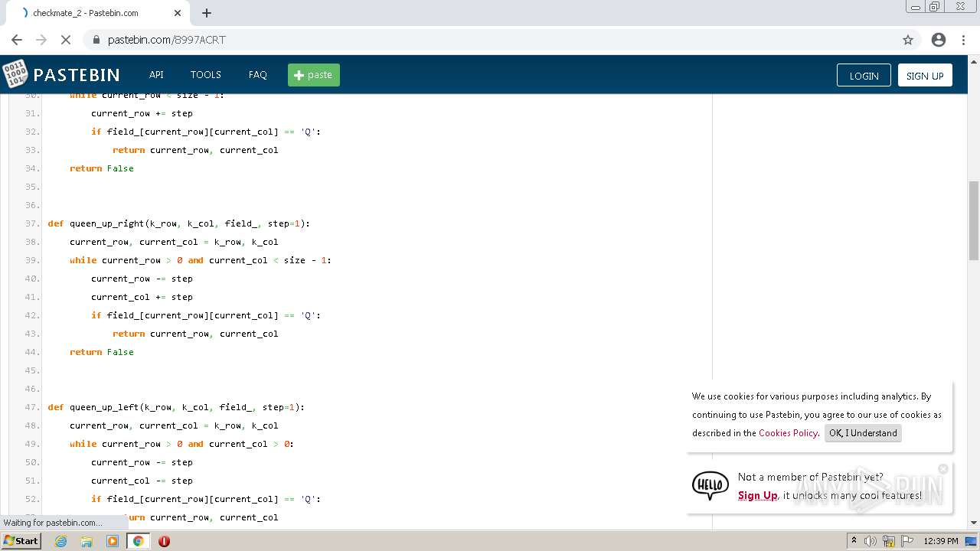Click the if statement on line 52

point(206,499)
